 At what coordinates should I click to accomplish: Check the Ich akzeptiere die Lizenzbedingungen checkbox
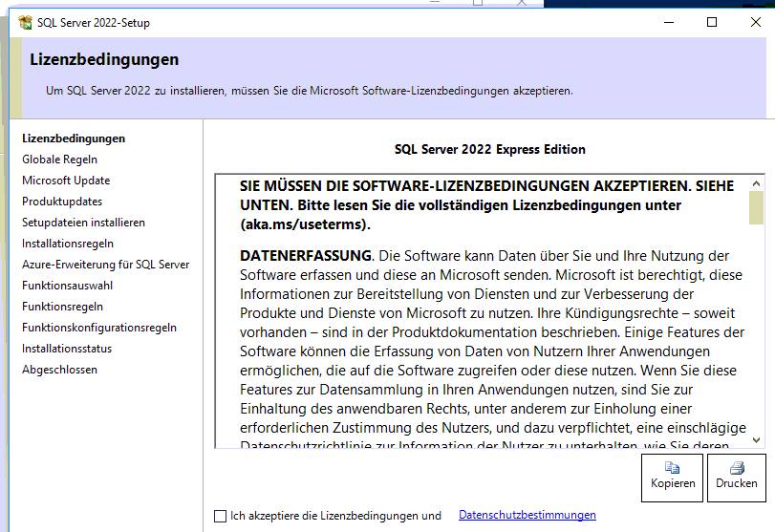tap(221, 517)
